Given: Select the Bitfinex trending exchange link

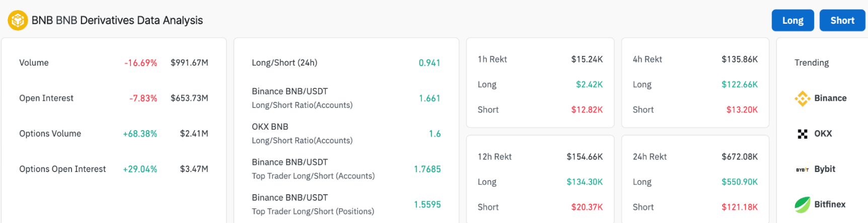Looking at the screenshot, I should point(820,204).
